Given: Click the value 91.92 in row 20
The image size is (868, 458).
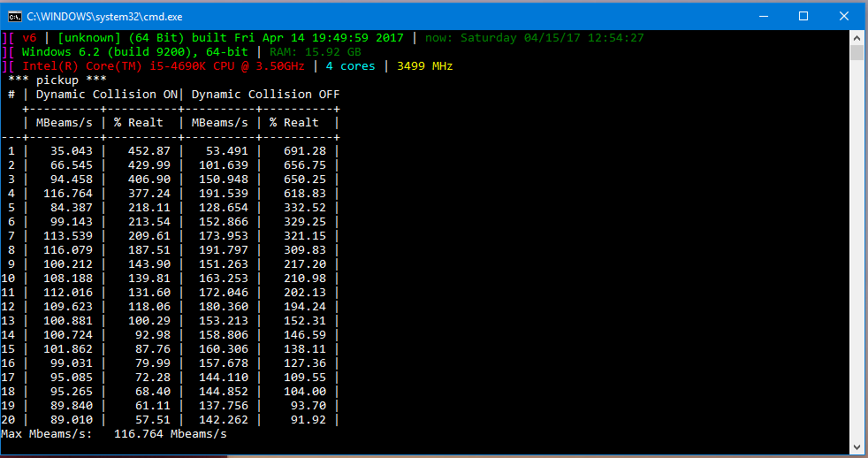Looking at the screenshot, I should [308, 420].
